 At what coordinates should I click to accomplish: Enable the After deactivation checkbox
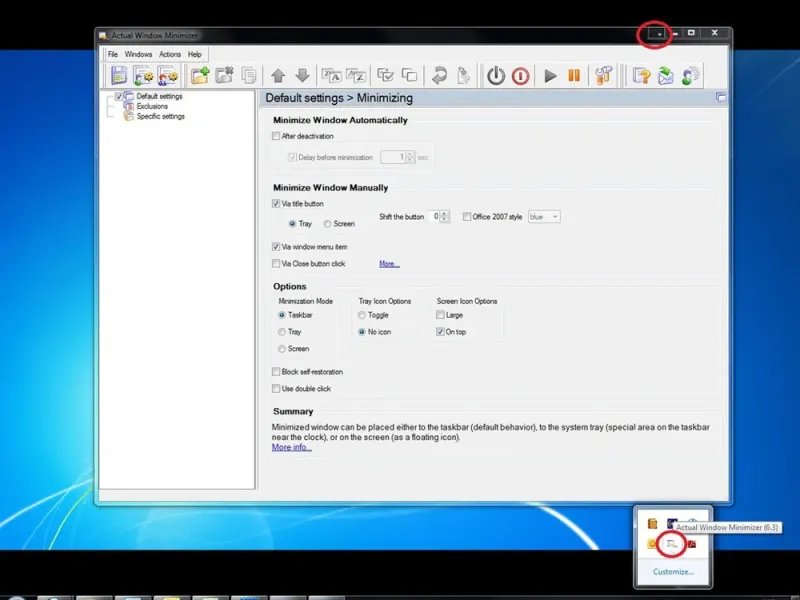276,136
